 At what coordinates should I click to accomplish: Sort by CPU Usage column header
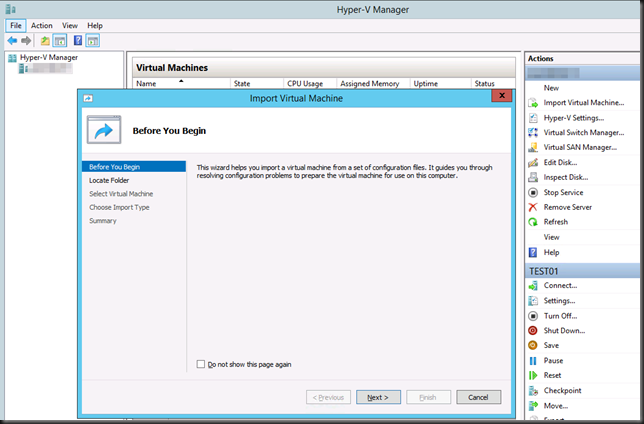click(x=310, y=83)
